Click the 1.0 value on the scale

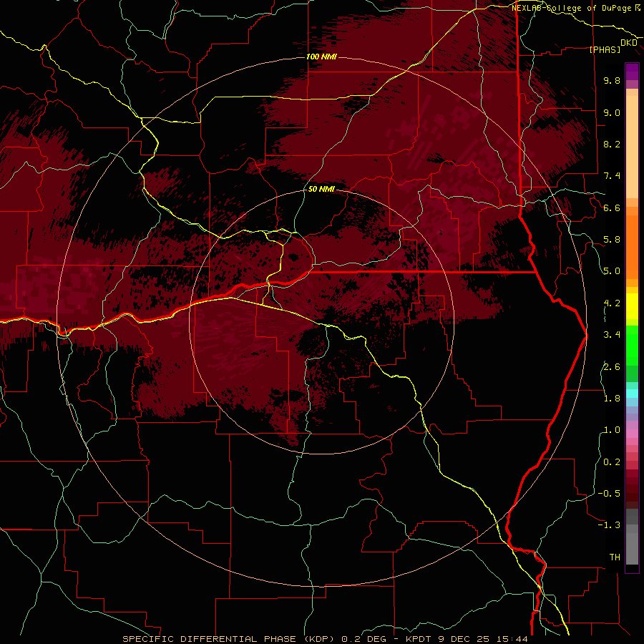[612, 430]
